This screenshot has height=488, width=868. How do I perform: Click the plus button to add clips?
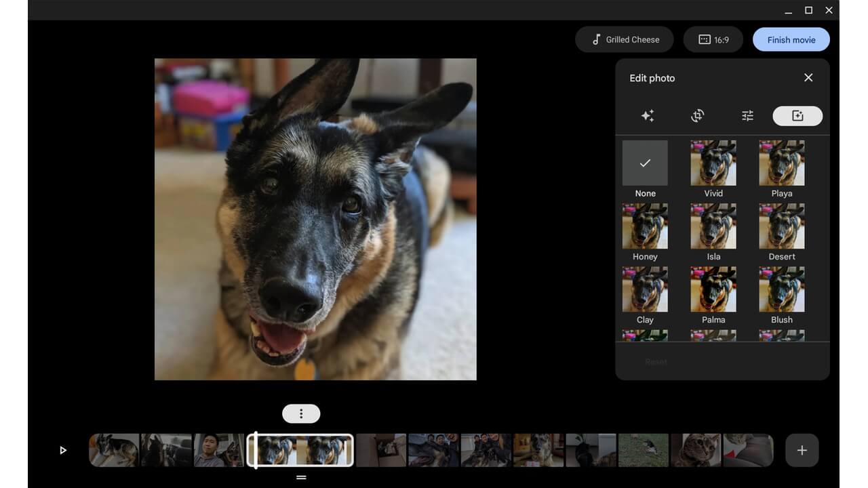pos(802,449)
